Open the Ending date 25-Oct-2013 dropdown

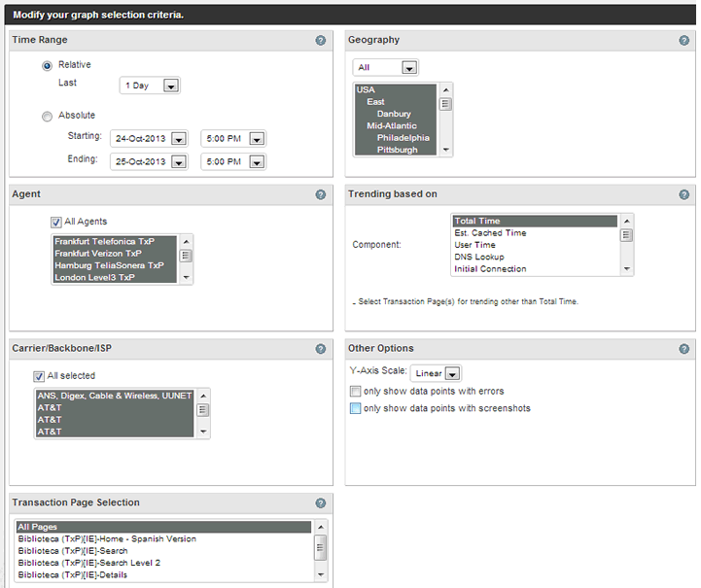click(149, 161)
